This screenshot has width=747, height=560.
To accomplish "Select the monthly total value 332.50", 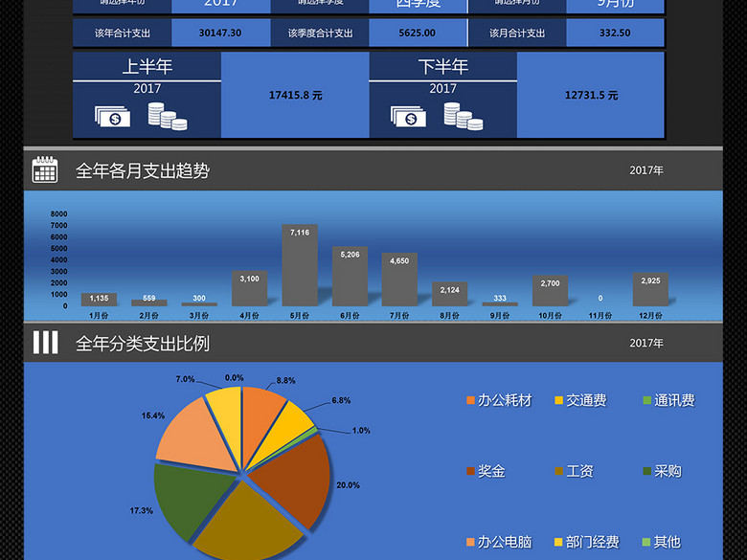I will coord(615,33).
